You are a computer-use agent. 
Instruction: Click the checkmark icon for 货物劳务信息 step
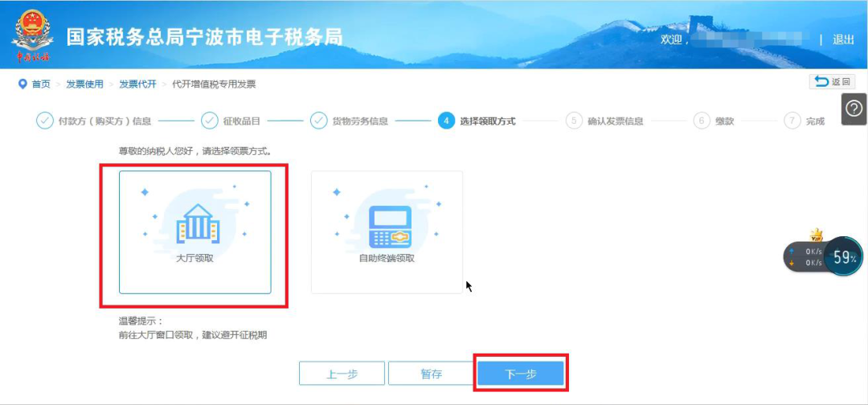pos(318,121)
